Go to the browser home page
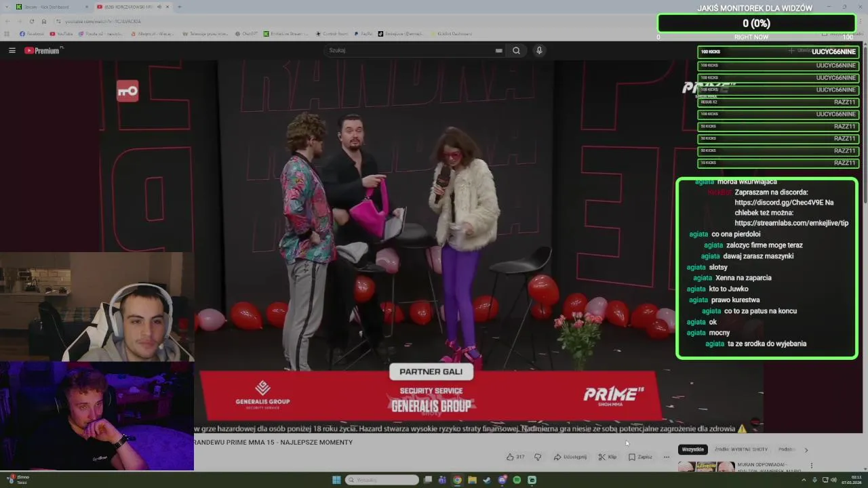The height and width of the screenshot is (488, 868). (44, 21)
